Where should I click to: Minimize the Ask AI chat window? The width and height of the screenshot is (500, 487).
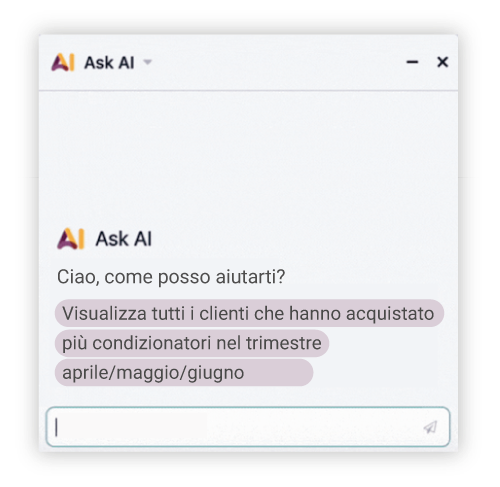coord(412,62)
